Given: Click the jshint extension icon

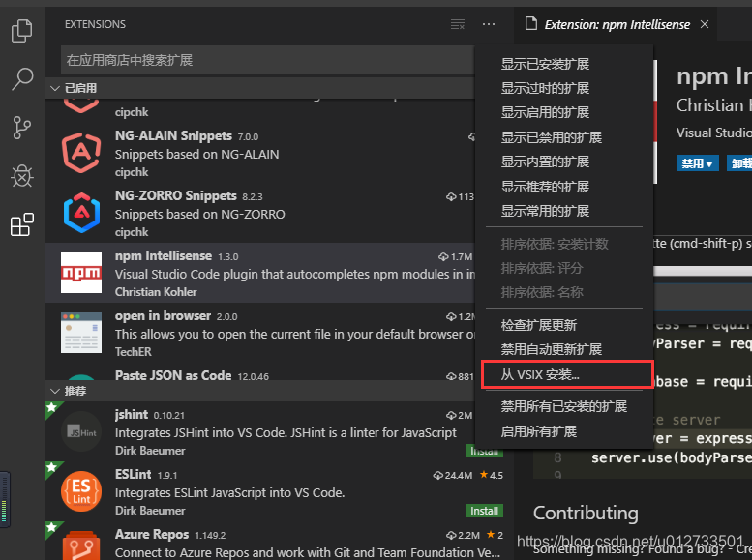Looking at the screenshot, I should tap(81, 431).
